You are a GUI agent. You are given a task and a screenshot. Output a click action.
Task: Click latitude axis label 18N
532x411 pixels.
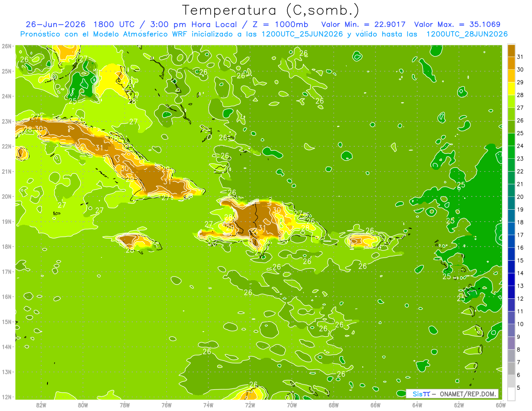pos(6,247)
